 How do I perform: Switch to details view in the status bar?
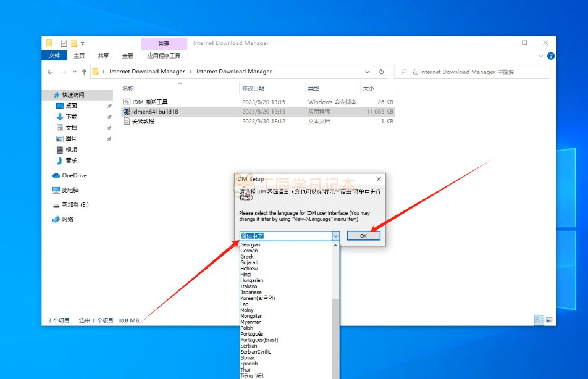pyautogui.click(x=539, y=320)
